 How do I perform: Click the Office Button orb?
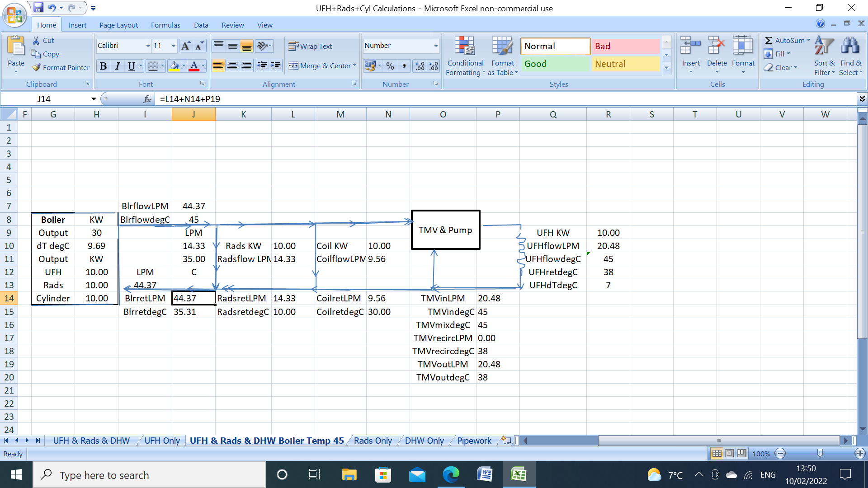point(14,14)
